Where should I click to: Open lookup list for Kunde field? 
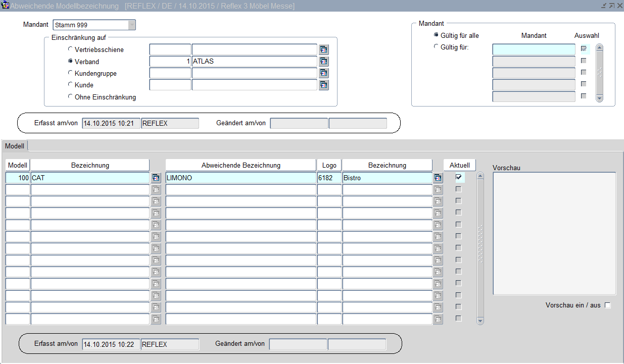tap(324, 85)
